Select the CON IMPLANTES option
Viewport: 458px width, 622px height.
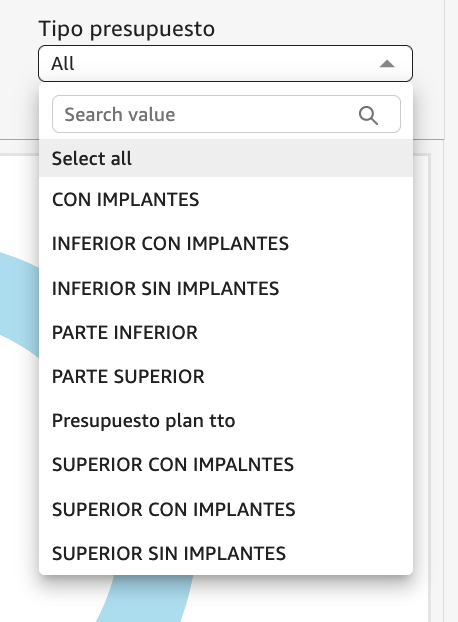pyautogui.click(x=226, y=200)
